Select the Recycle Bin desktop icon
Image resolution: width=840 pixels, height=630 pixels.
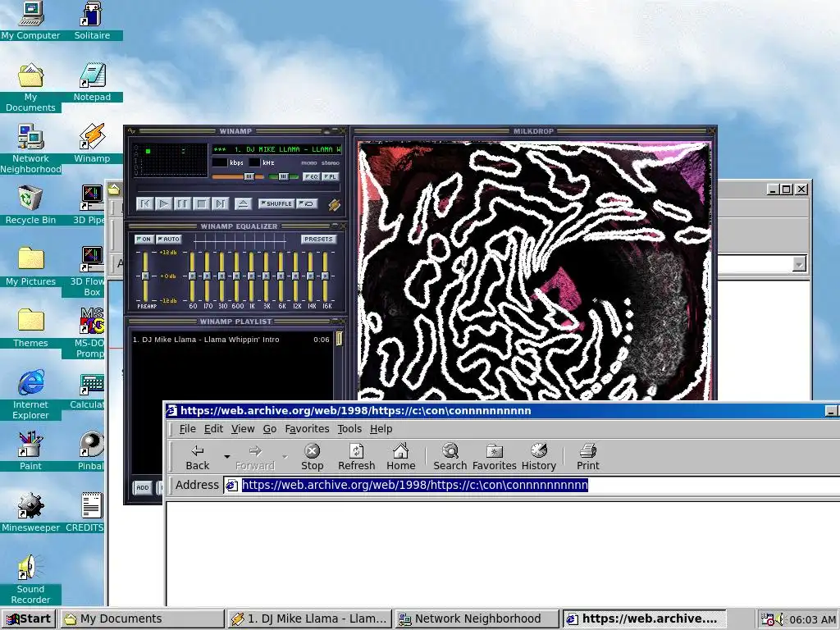point(30,205)
